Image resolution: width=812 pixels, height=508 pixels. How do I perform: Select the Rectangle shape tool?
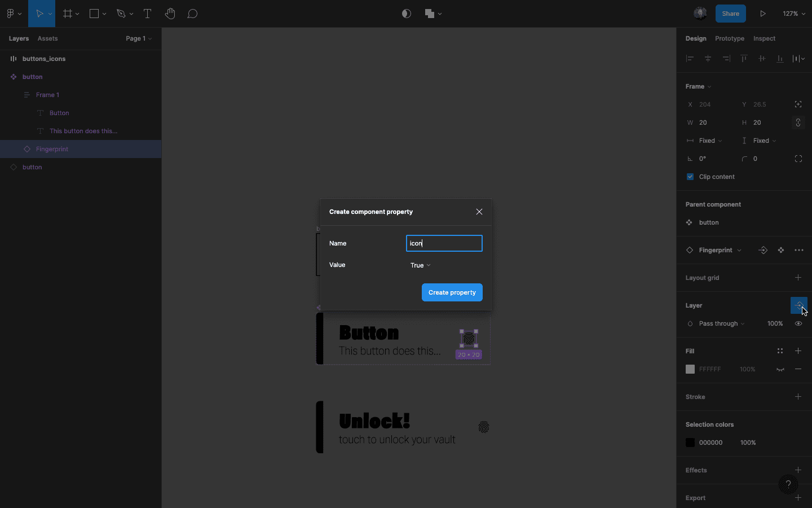click(94, 14)
